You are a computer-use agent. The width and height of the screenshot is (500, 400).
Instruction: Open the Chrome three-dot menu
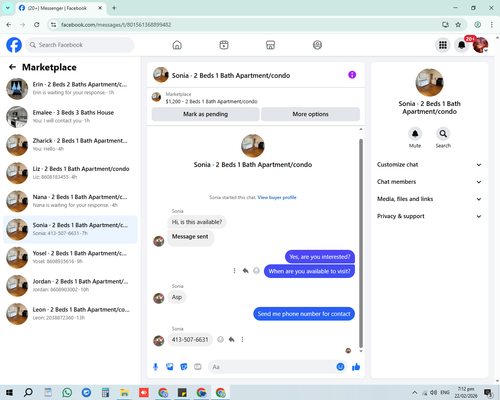[492, 25]
